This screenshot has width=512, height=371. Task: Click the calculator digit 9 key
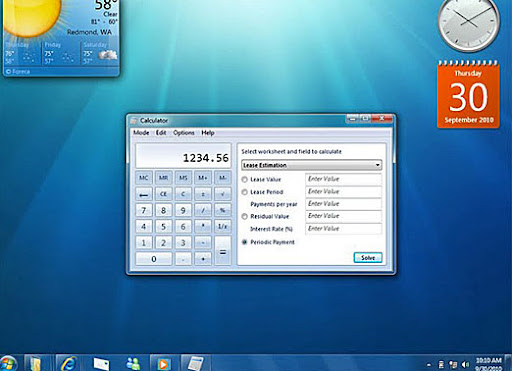[x=183, y=210]
